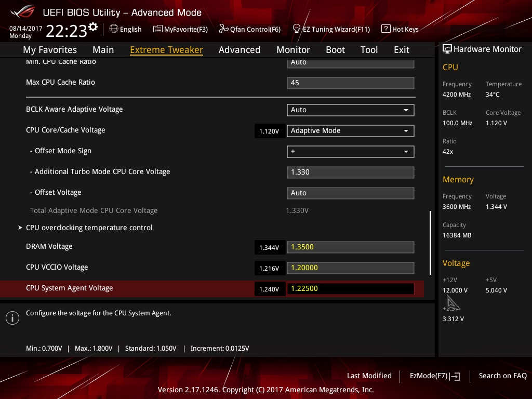Open the BCLK Aware Adaptive Voltage dropdown
This screenshot has width=532, height=399.
[351, 110]
